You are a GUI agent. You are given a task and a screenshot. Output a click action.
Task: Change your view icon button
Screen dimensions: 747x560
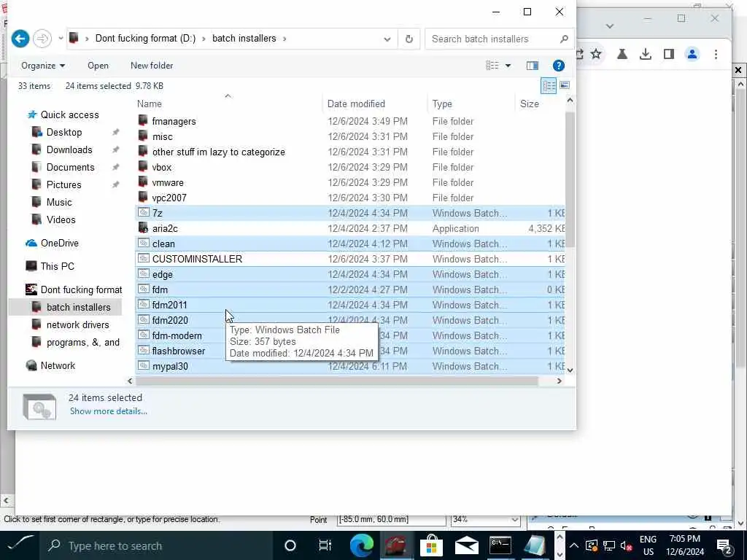tap(492, 66)
